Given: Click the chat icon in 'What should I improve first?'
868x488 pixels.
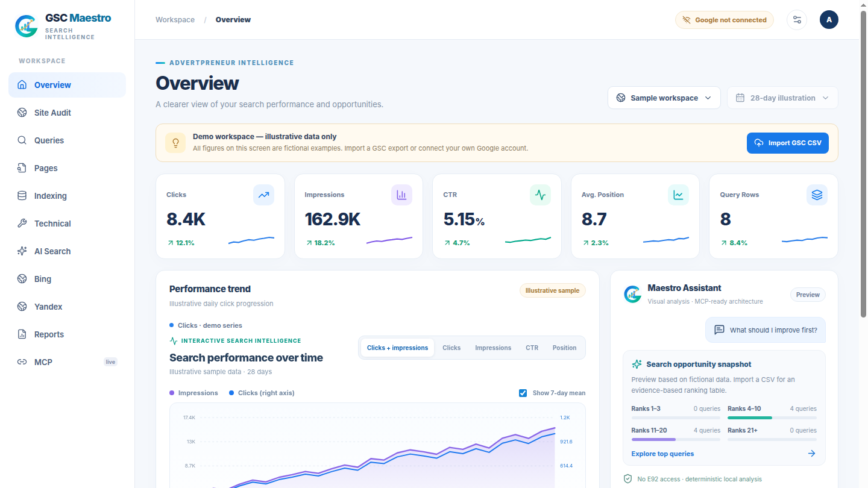Looking at the screenshot, I should (719, 330).
